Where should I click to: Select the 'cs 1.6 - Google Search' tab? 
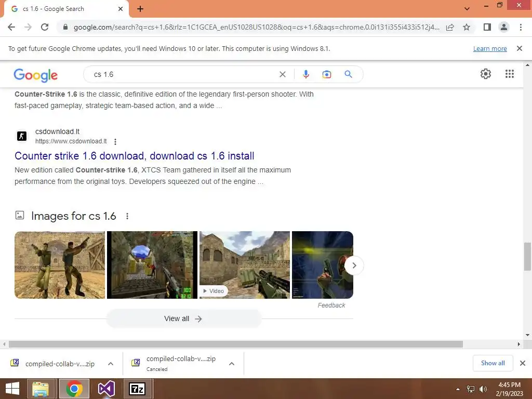click(64, 9)
